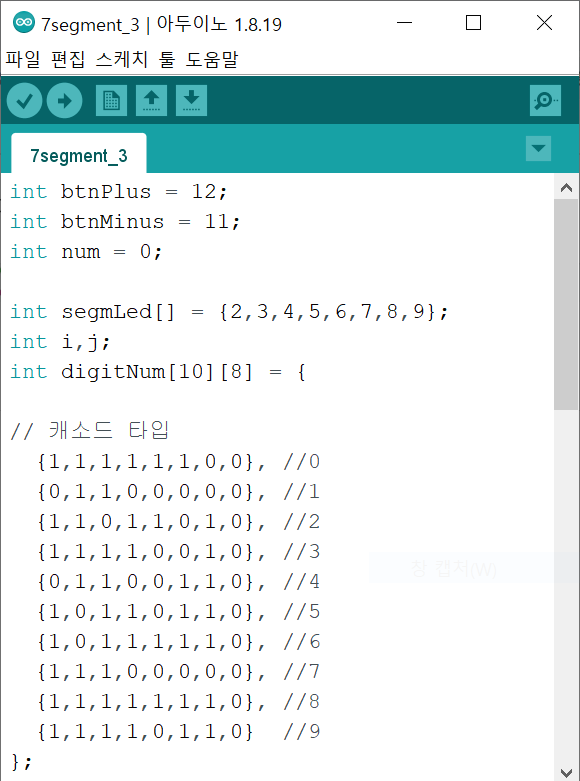
Task: Expand the tab options dropdown arrow
Action: (x=538, y=148)
